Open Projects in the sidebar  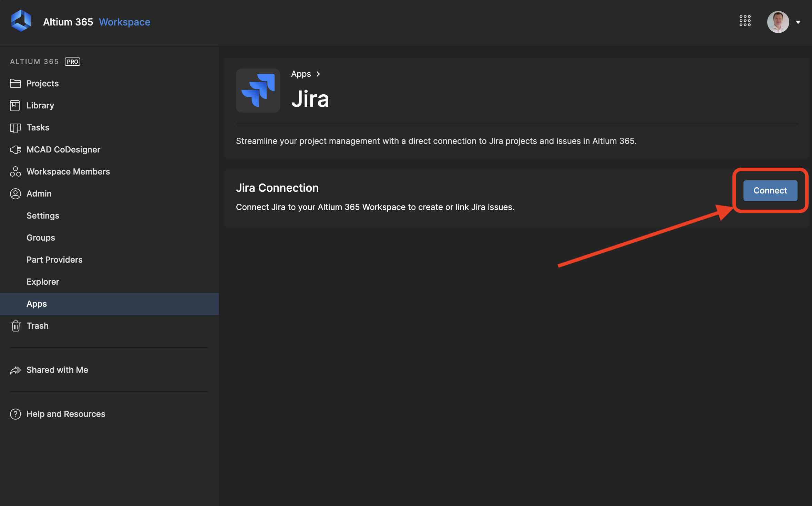coord(109,83)
